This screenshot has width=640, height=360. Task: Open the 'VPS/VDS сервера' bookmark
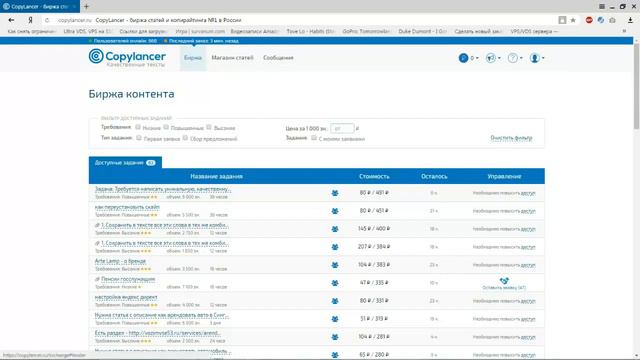[534, 31]
